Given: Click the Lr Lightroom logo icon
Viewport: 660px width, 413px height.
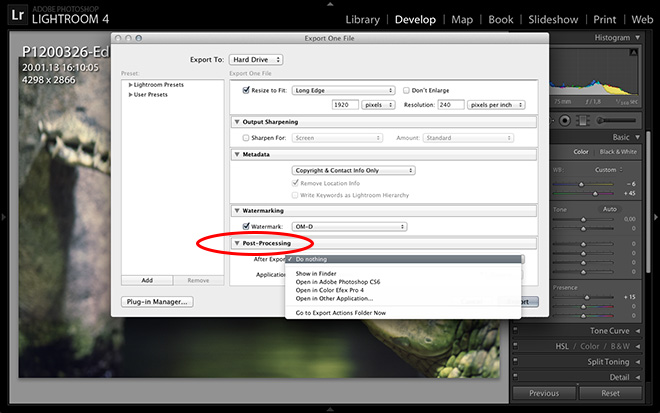Looking at the screenshot, I should tap(17, 15).
